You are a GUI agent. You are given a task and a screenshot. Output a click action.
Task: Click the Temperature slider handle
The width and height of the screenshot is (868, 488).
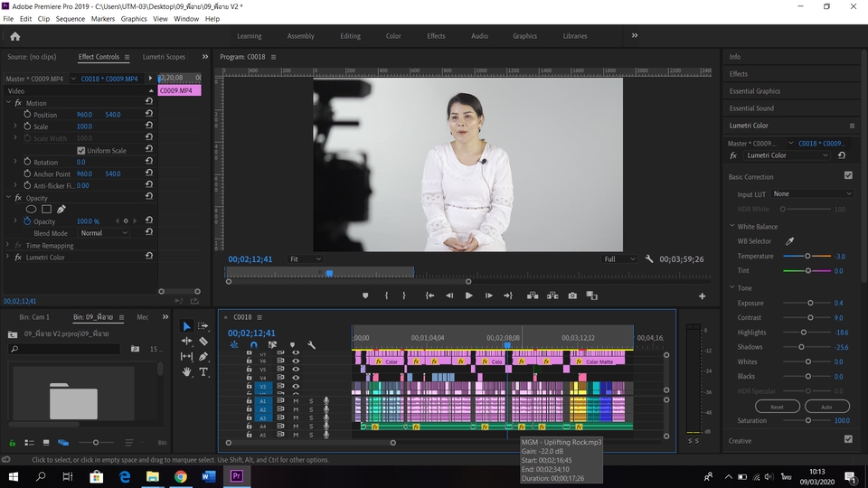click(x=807, y=257)
